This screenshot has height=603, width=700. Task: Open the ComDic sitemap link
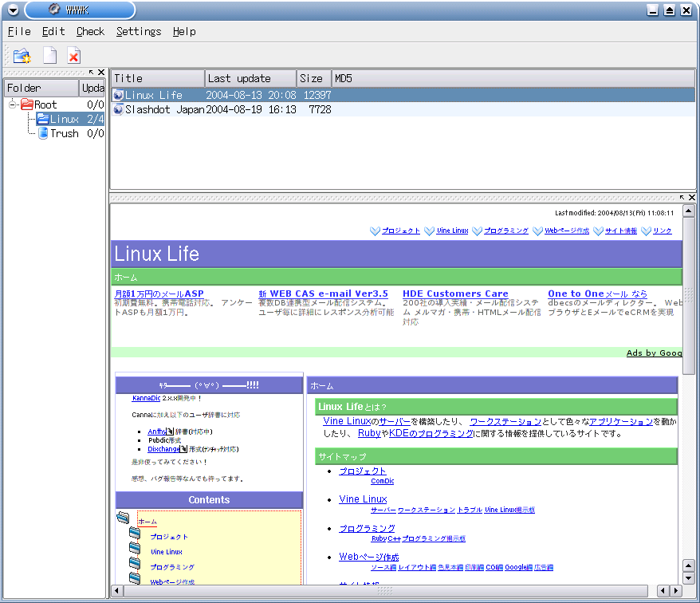click(x=383, y=481)
